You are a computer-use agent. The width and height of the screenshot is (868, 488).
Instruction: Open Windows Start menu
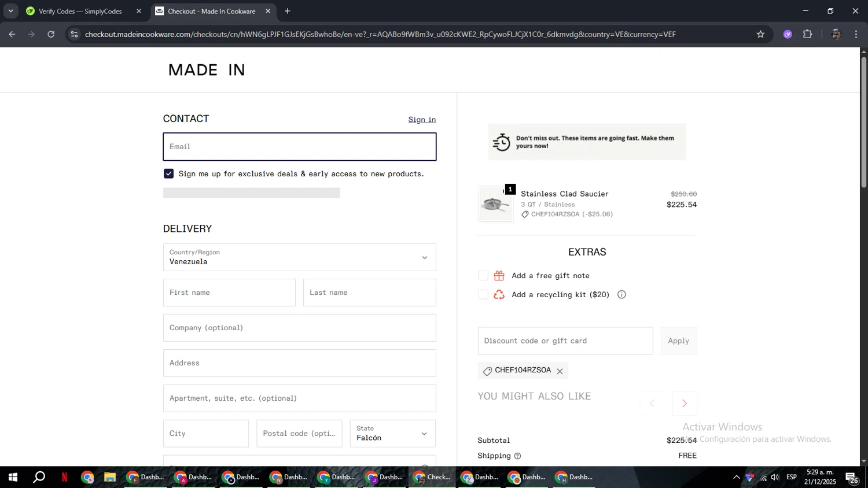[x=13, y=478]
